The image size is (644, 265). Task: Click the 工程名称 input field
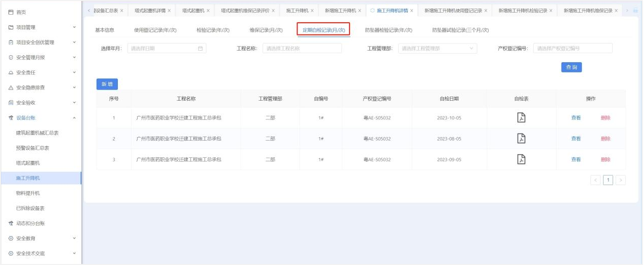click(302, 49)
